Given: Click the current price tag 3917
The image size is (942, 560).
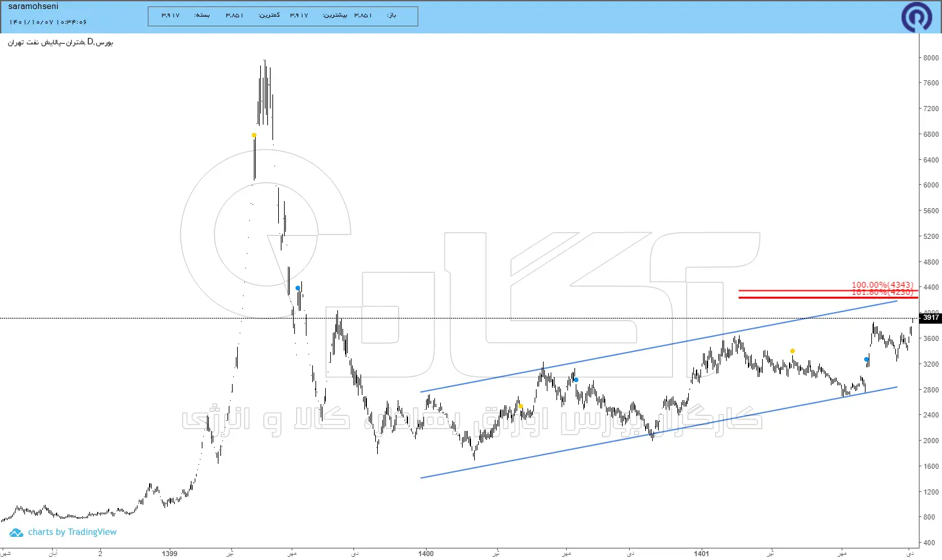Looking at the screenshot, I should click(930, 318).
